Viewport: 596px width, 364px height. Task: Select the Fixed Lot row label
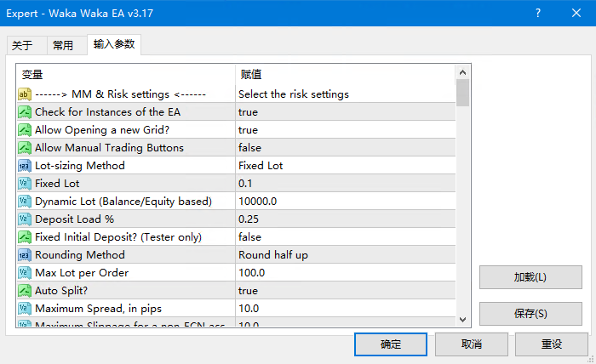57,184
